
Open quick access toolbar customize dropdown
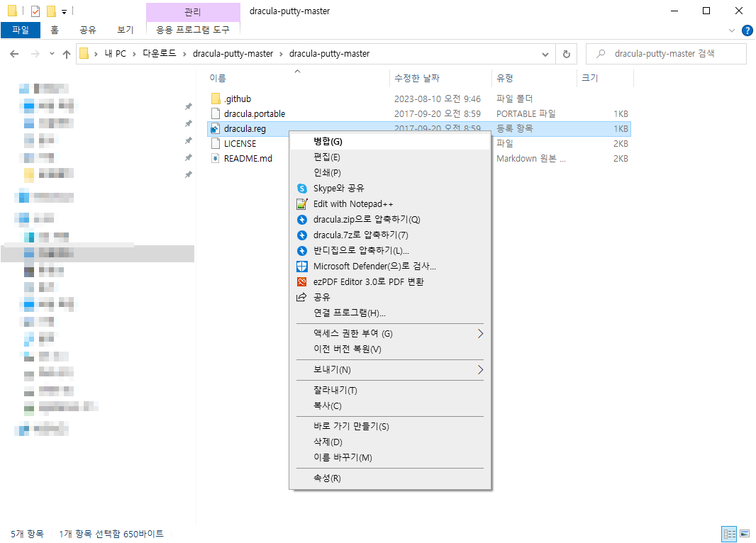tap(64, 11)
